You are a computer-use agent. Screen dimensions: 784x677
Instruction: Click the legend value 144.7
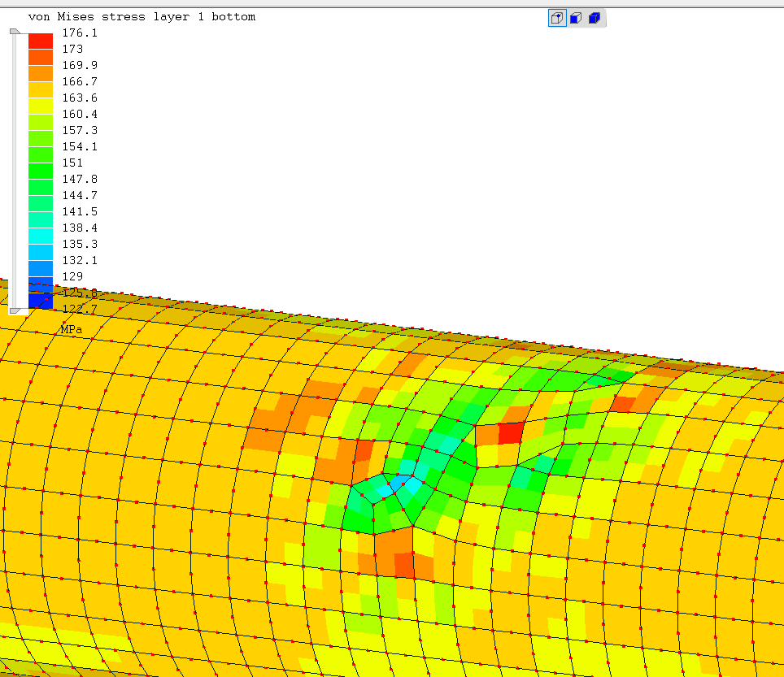[80, 195]
